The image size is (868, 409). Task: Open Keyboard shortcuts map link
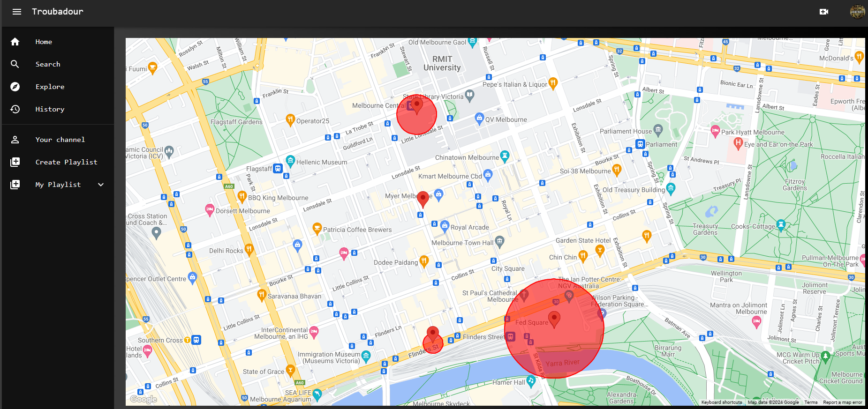tap(722, 402)
